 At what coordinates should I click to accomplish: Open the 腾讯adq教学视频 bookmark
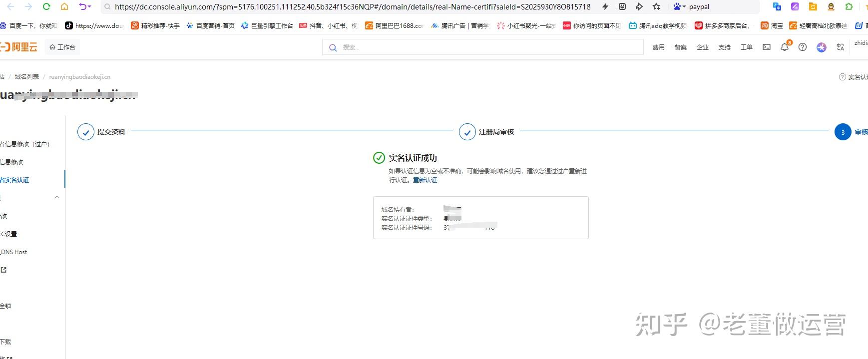click(x=658, y=25)
